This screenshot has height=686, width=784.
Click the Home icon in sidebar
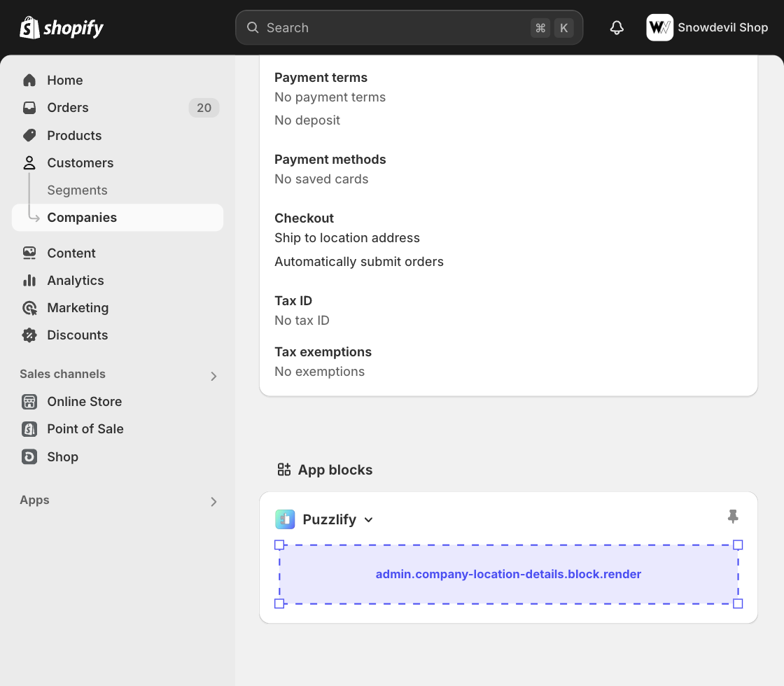[x=29, y=80]
